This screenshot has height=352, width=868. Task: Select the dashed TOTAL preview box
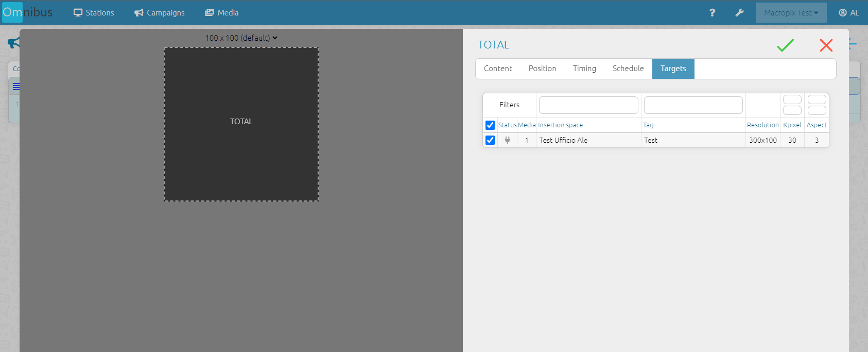(241, 124)
